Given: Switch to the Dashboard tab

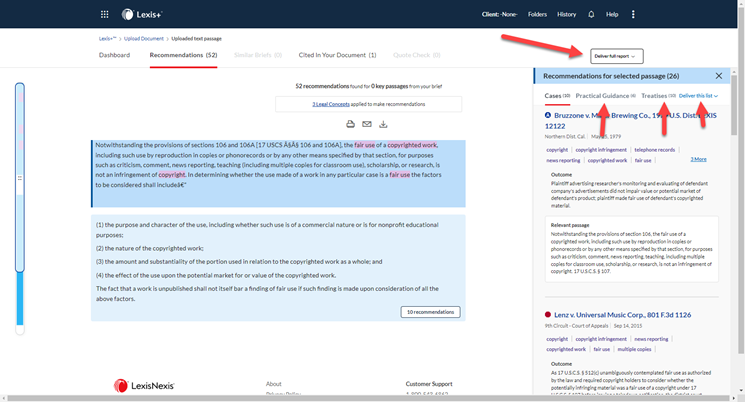Looking at the screenshot, I should (114, 55).
